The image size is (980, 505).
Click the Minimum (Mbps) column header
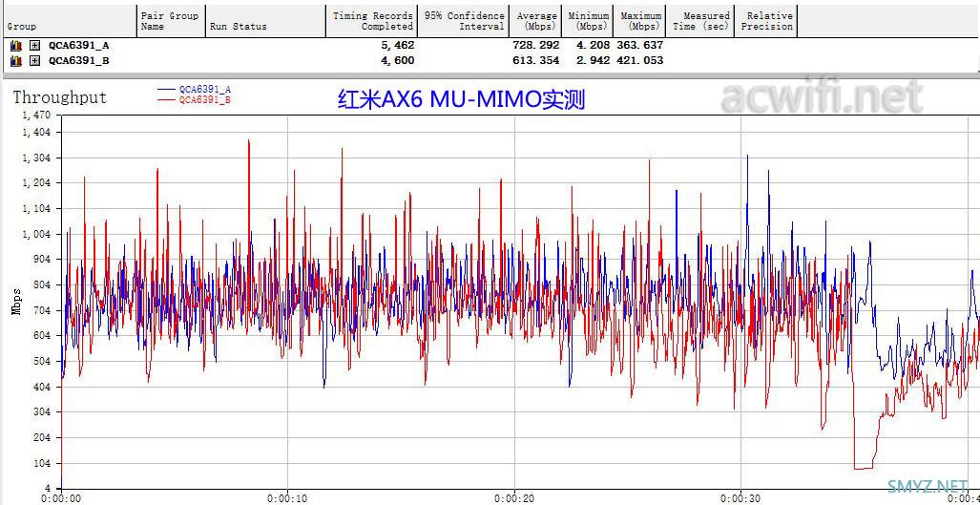point(589,21)
